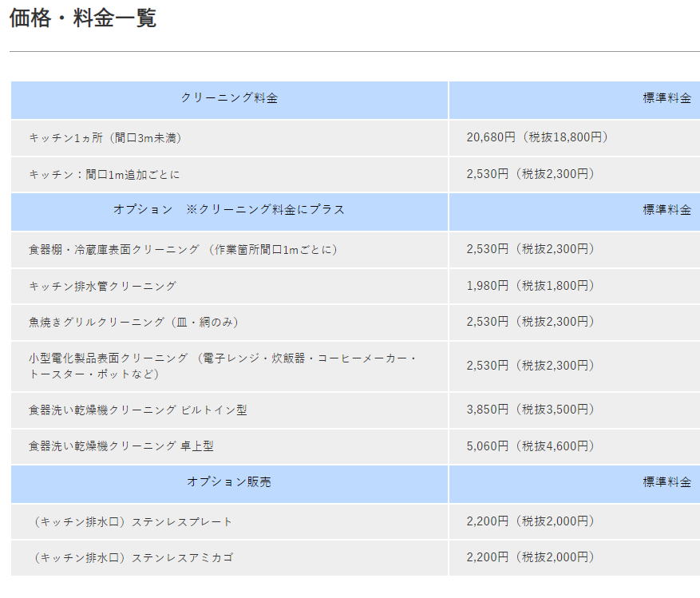Viewport: 700px width, 598px height.
Task: Select the 食器棚・冷蔵庫表面クリーニング row label
Action: (x=184, y=249)
